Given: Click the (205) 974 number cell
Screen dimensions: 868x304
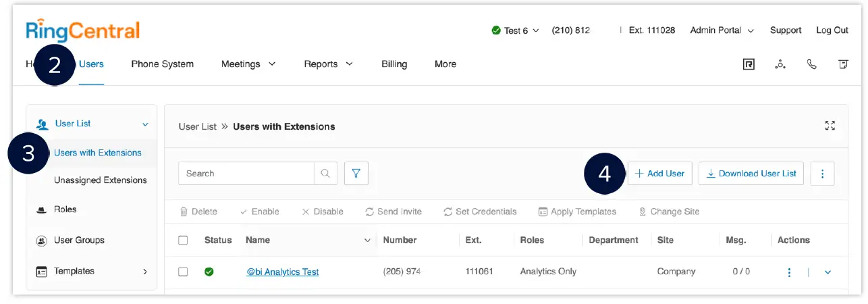Looking at the screenshot, I should [402, 272].
